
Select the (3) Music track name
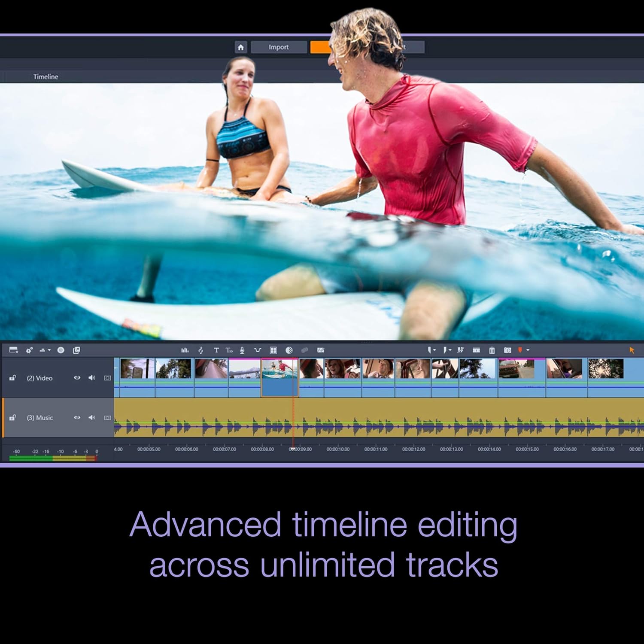(x=40, y=418)
